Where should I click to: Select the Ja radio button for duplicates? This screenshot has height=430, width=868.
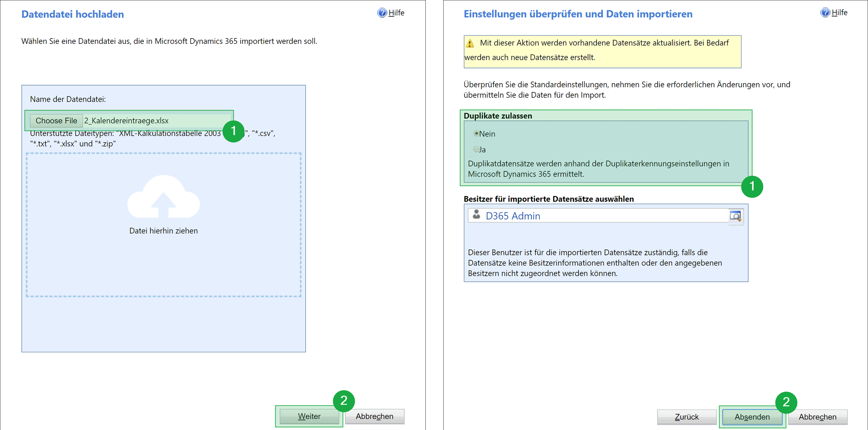476,149
